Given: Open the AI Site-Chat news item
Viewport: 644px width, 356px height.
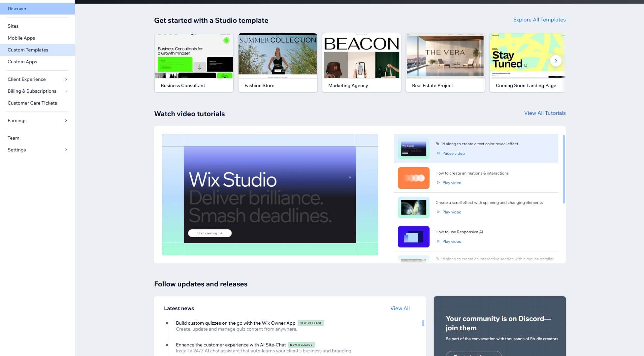Looking at the screenshot, I should tap(231, 345).
